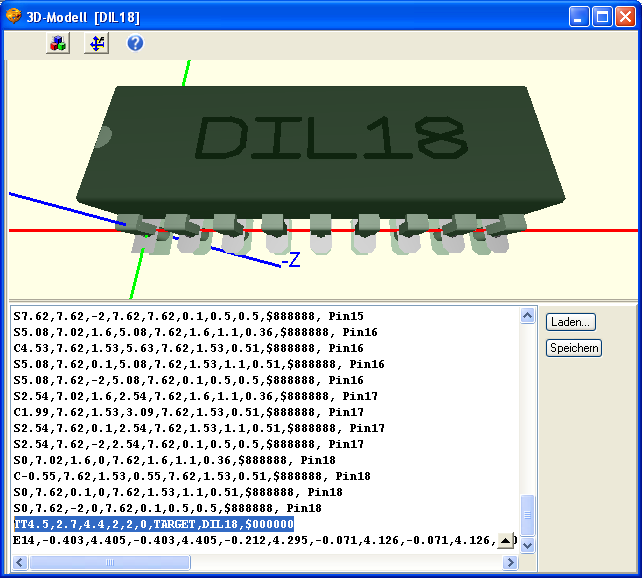Click the app icon in the title bar

14,16
